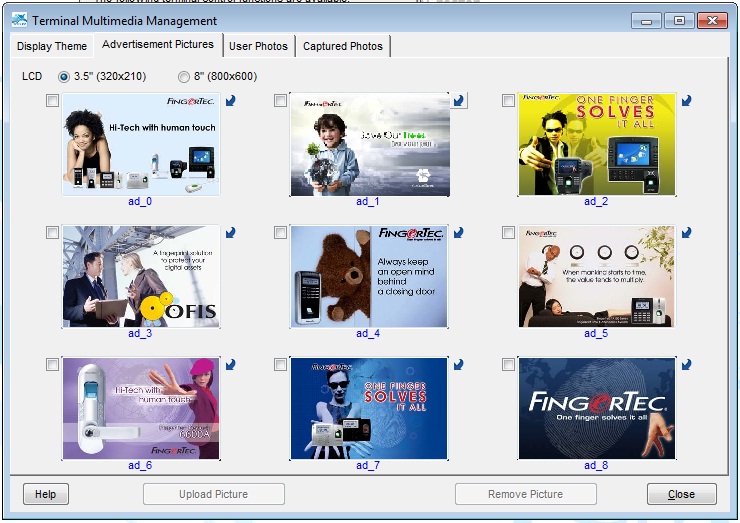This screenshot has width=740, height=523.
Task: Tick the checkbox for picture ad_2
Action: 508,101
